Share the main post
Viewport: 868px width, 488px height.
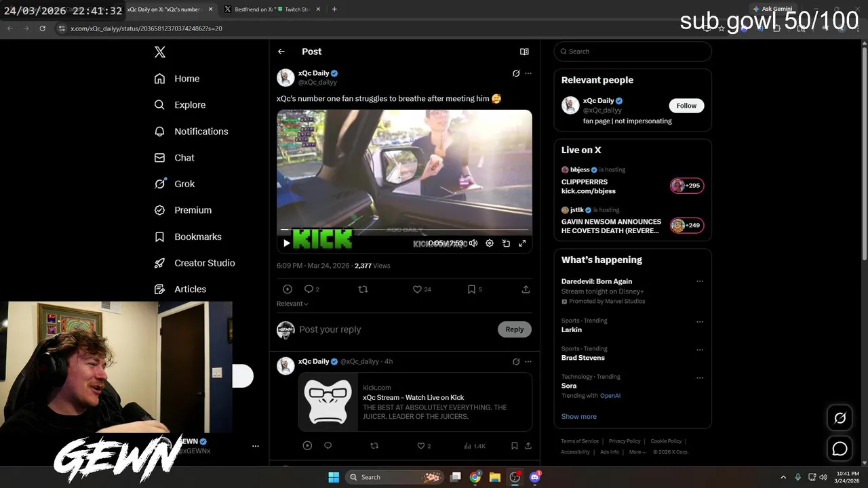tap(526, 289)
